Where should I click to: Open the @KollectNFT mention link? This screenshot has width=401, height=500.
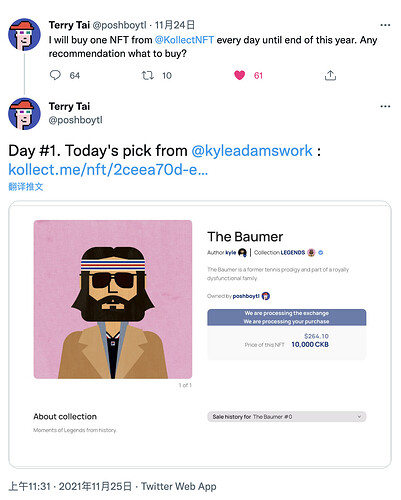pyautogui.click(x=184, y=40)
